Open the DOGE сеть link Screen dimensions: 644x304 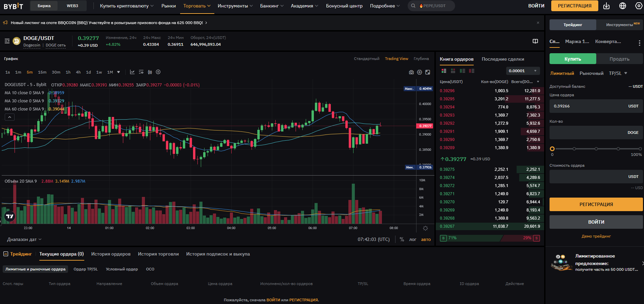coord(56,45)
